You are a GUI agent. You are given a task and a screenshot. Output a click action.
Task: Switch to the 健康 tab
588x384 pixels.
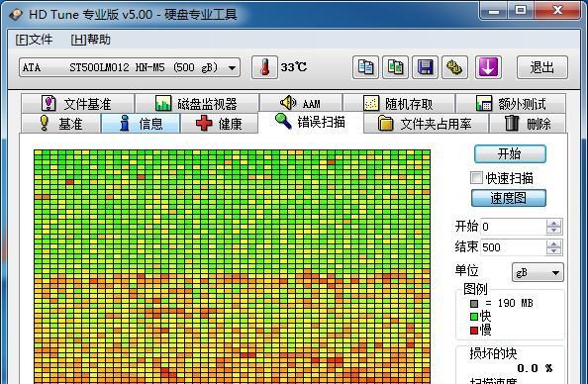point(220,124)
